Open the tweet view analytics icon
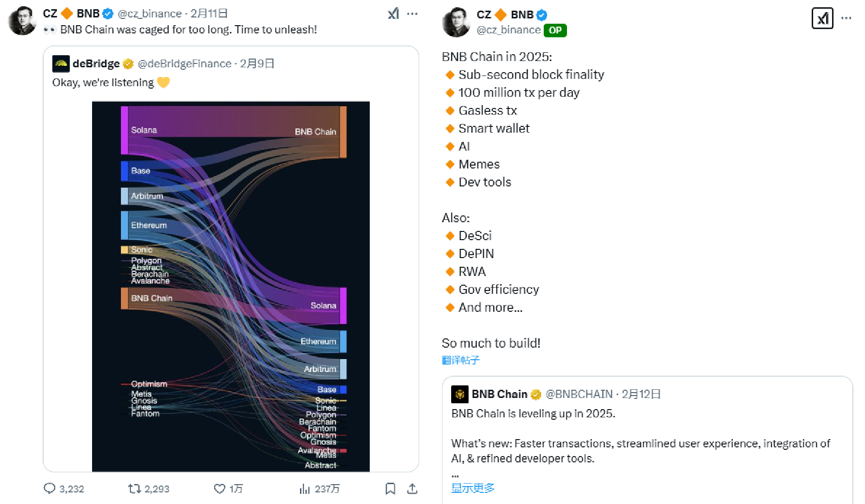 304,489
